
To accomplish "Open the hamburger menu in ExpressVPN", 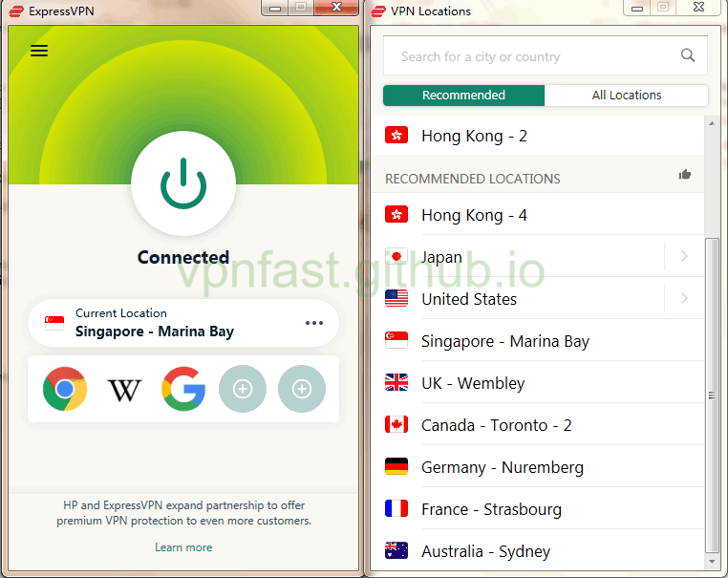I will point(39,51).
